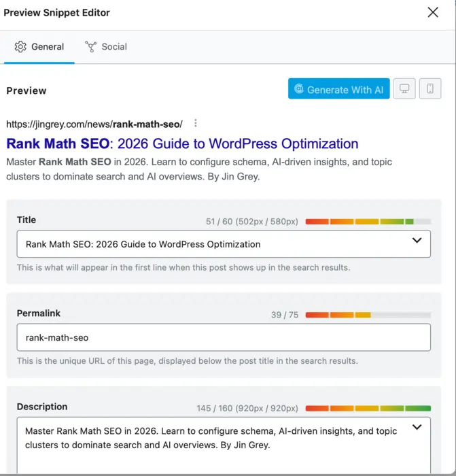Image resolution: width=456 pixels, height=476 pixels.
Task: Click the gear icon beside General
Action: tap(20, 47)
